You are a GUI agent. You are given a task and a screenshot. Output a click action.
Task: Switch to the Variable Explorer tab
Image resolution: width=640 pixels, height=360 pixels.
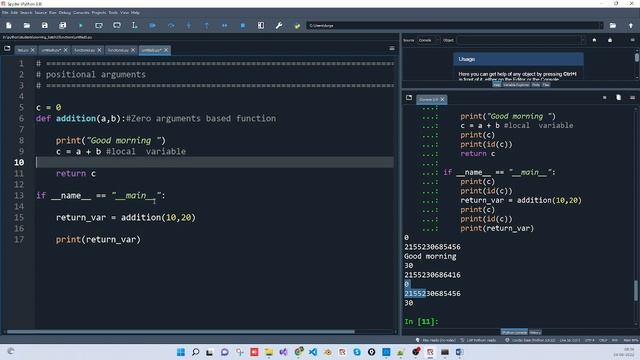point(516,85)
